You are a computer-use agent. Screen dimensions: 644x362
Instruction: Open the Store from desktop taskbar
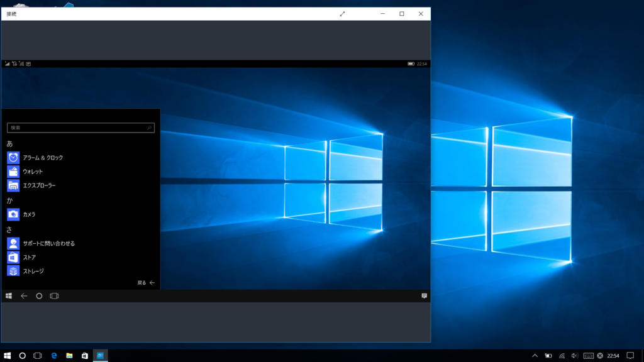(x=85, y=356)
